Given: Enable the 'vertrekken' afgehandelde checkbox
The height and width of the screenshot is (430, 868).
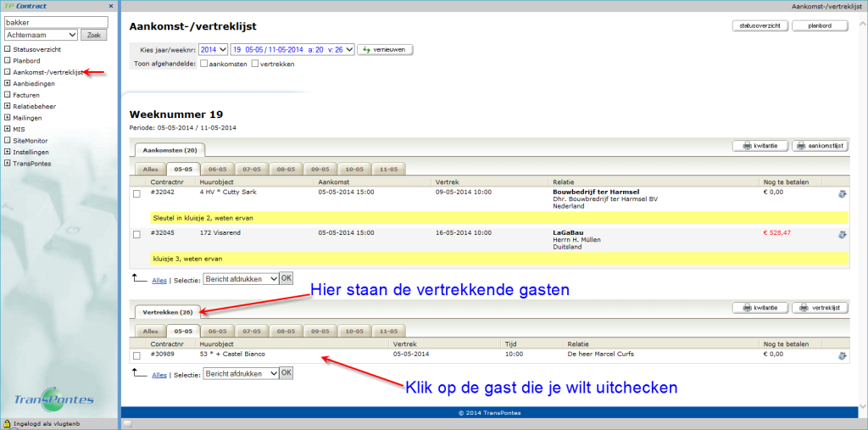Looking at the screenshot, I should click(x=255, y=64).
